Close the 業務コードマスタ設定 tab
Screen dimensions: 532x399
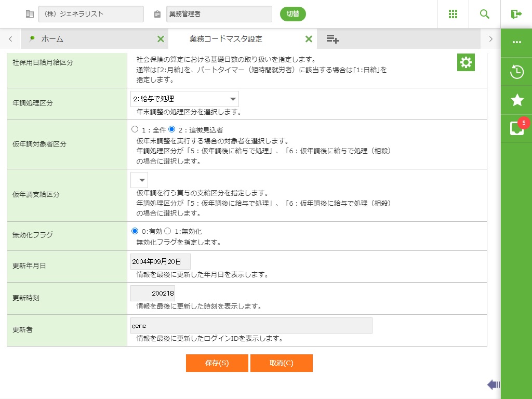309,39
